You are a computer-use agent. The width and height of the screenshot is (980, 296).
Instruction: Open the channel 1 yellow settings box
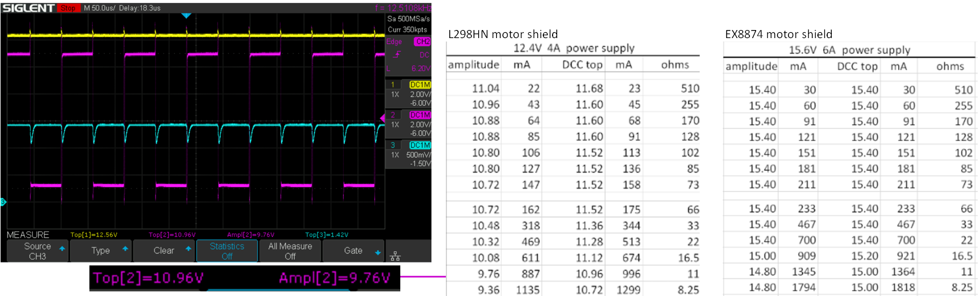click(408, 93)
